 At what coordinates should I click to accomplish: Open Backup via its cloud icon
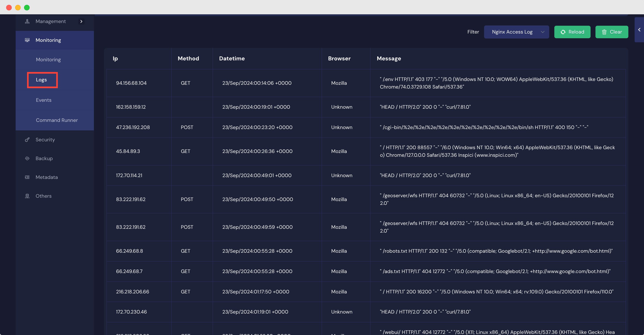(27, 158)
